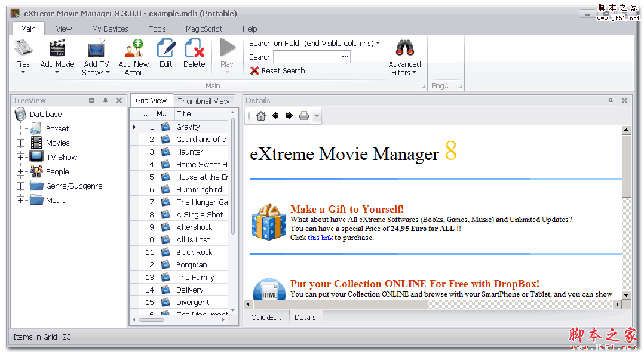Expand the Main ribbon group launcher
This screenshot has width=644, height=354.
[423, 87]
